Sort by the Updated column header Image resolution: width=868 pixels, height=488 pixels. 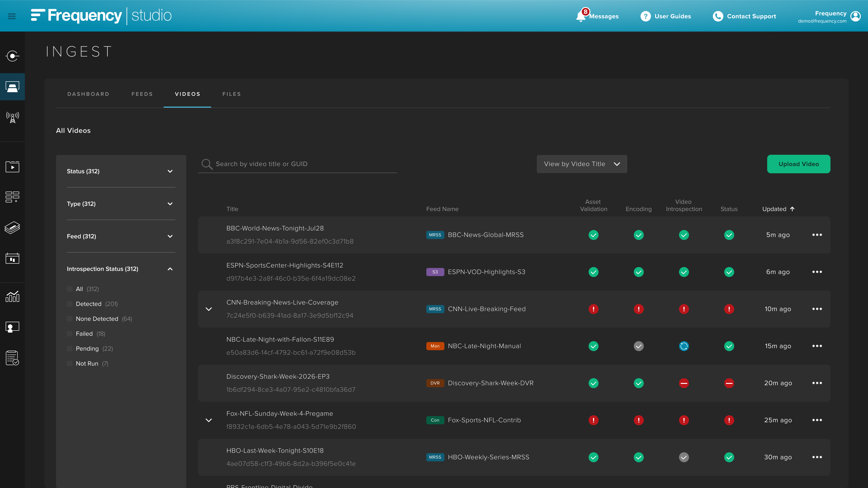pyautogui.click(x=778, y=209)
